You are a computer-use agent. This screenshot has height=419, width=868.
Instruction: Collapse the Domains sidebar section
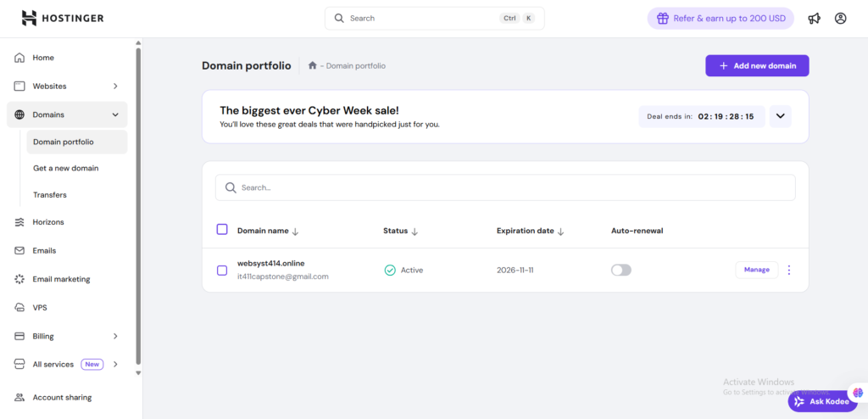[115, 115]
